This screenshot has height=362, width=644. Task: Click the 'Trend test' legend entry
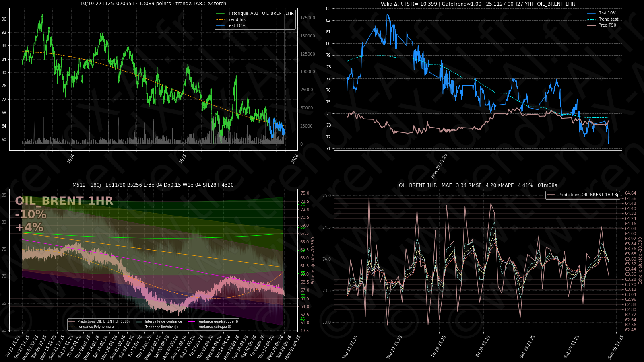click(x=608, y=19)
